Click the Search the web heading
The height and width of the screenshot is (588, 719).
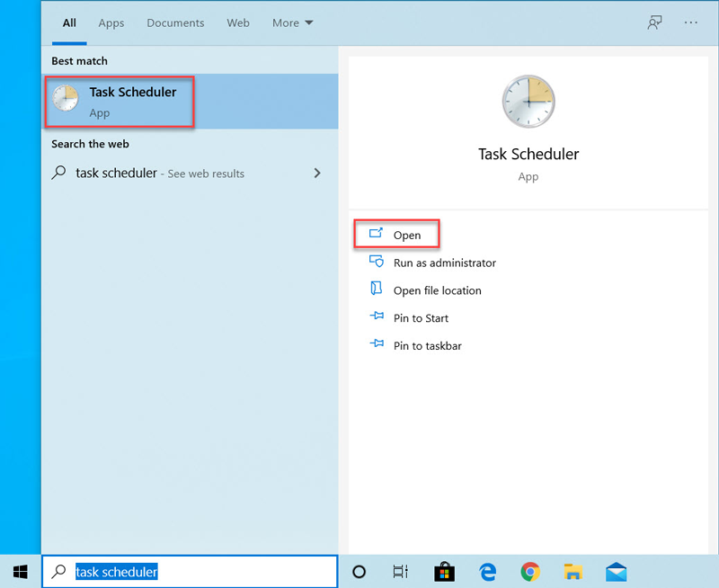point(90,144)
